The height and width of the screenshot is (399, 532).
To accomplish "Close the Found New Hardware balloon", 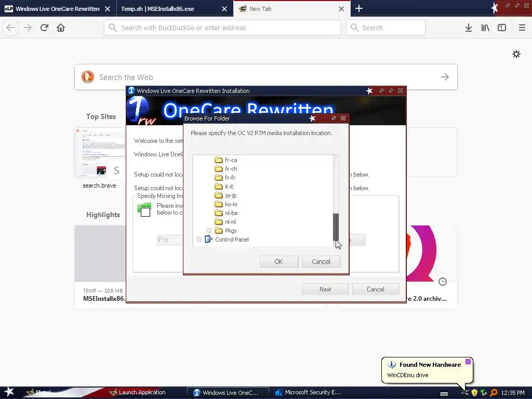I will (468, 362).
